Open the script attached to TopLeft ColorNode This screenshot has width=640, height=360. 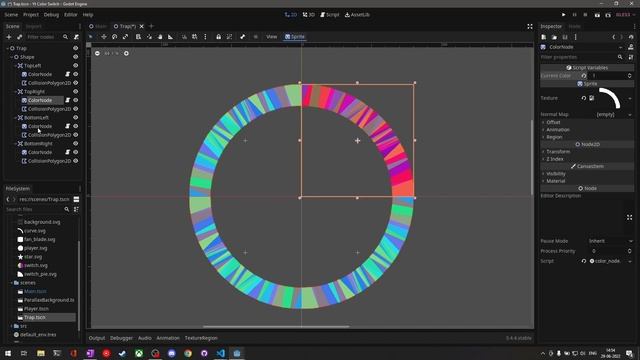coord(68,74)
